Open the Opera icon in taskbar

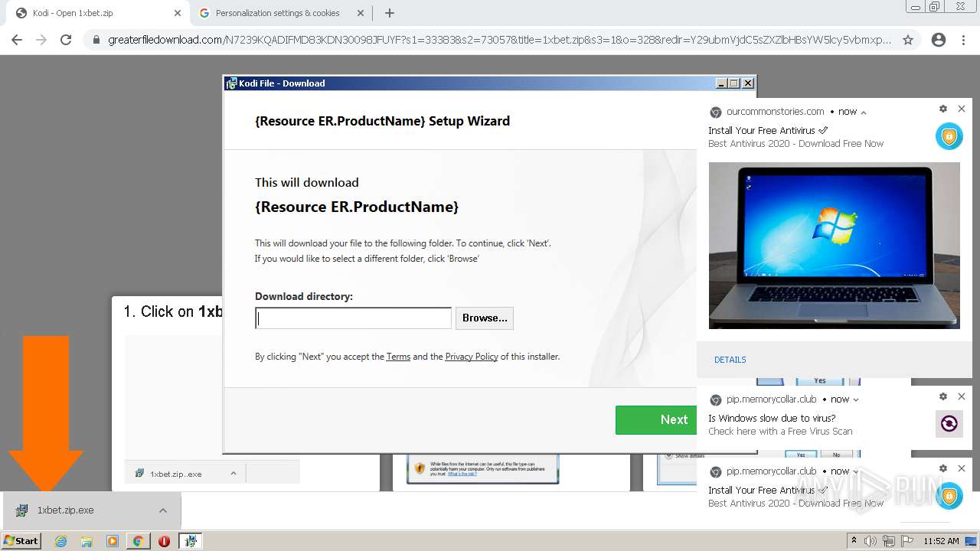(164, 541)
